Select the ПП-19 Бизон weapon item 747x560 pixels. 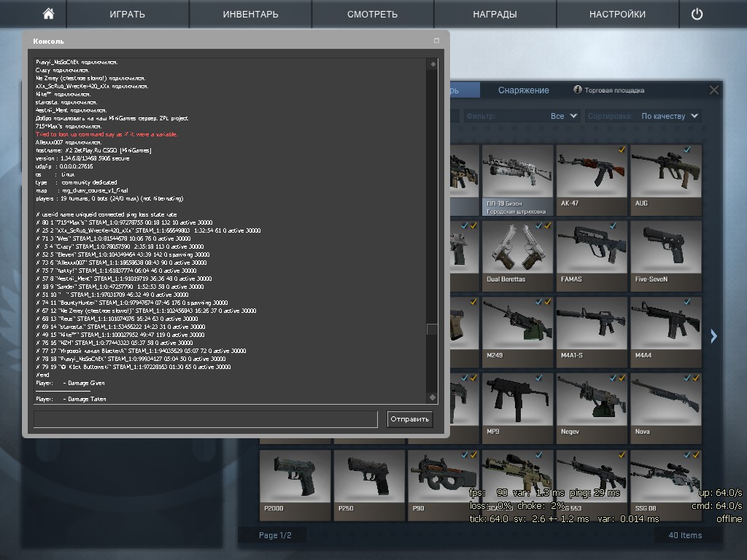point(517,179)
